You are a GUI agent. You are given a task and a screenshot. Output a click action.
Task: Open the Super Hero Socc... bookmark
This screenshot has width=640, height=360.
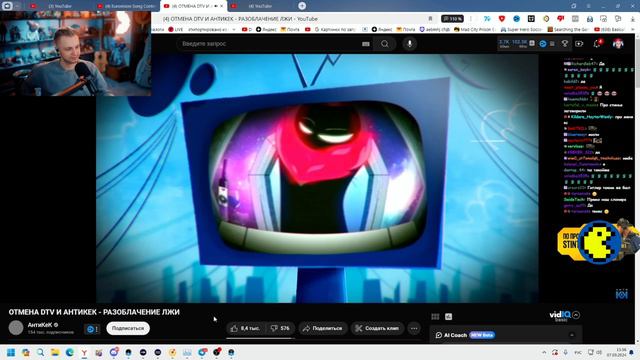(x=521, y=29)
